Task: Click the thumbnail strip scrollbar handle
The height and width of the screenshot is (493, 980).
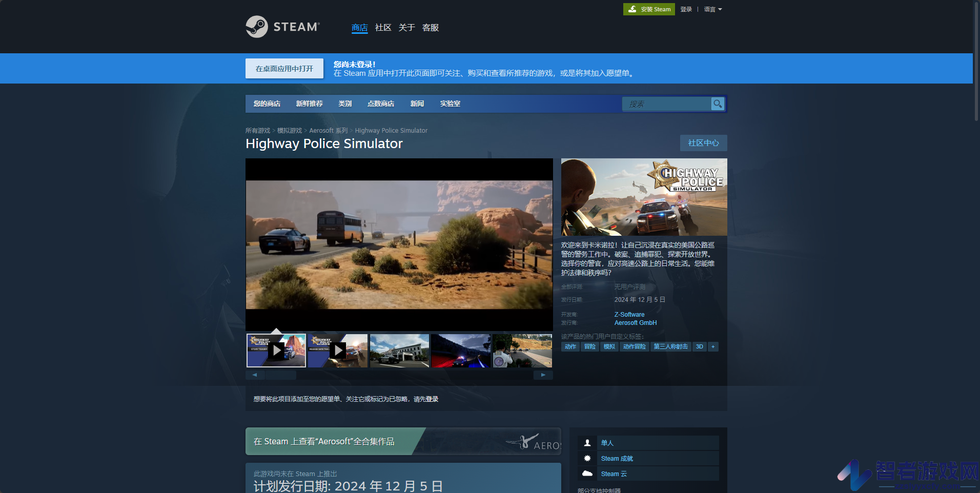Action: (280, 375)
